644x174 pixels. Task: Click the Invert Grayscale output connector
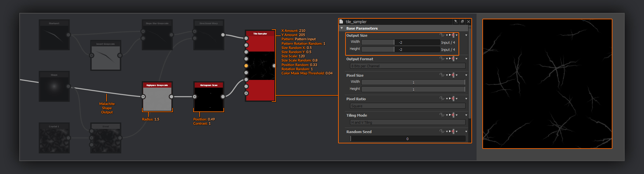[120, 55]
